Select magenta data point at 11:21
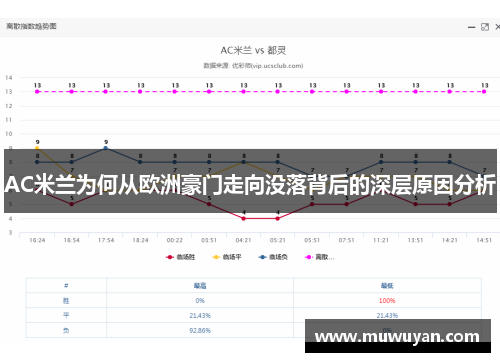This screenshot has height=362, width=500. click(381, 91)
